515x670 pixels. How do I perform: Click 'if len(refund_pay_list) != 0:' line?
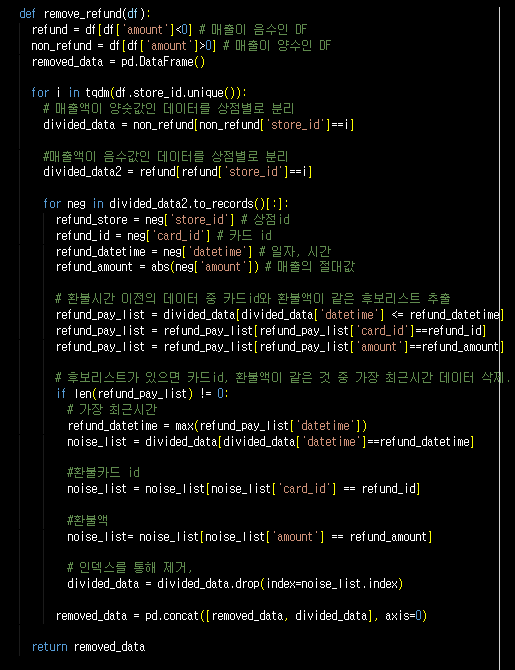(x=142, y=394)
